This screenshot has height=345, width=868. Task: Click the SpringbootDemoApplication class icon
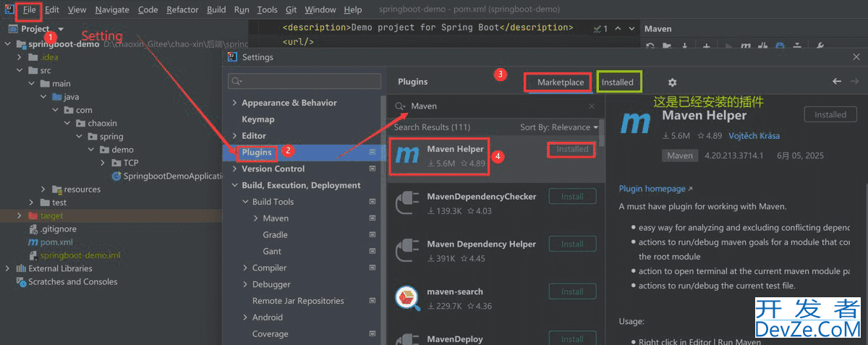(116, 176)
